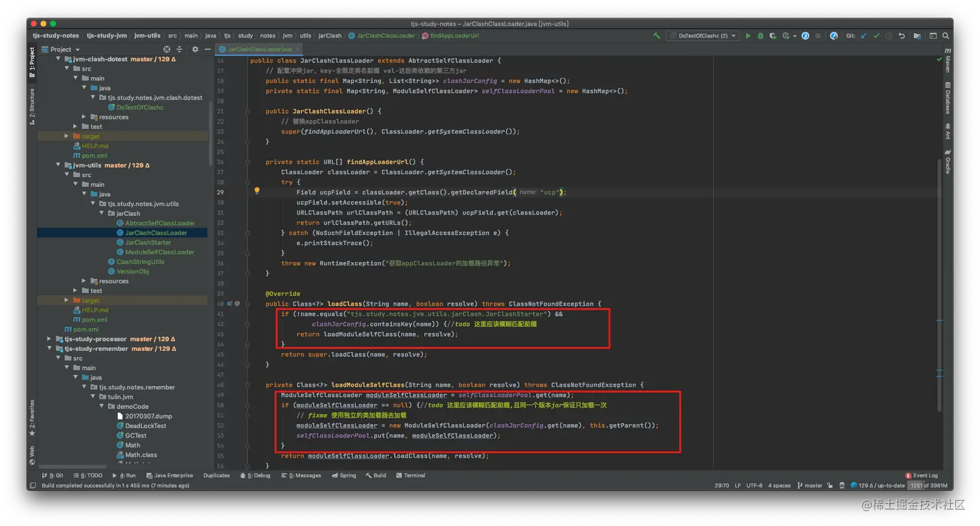Hide the Project panel with minus icon

click(207, 49)
